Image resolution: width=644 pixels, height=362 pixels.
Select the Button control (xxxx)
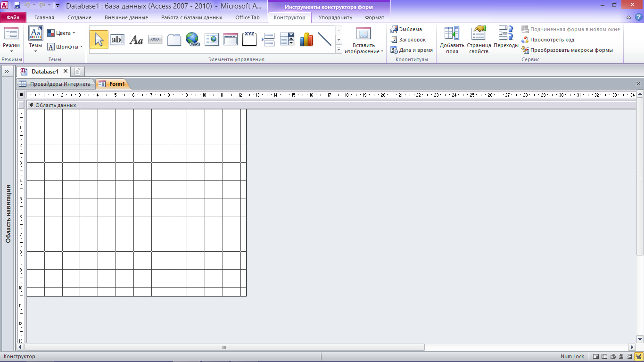point(155,40)
